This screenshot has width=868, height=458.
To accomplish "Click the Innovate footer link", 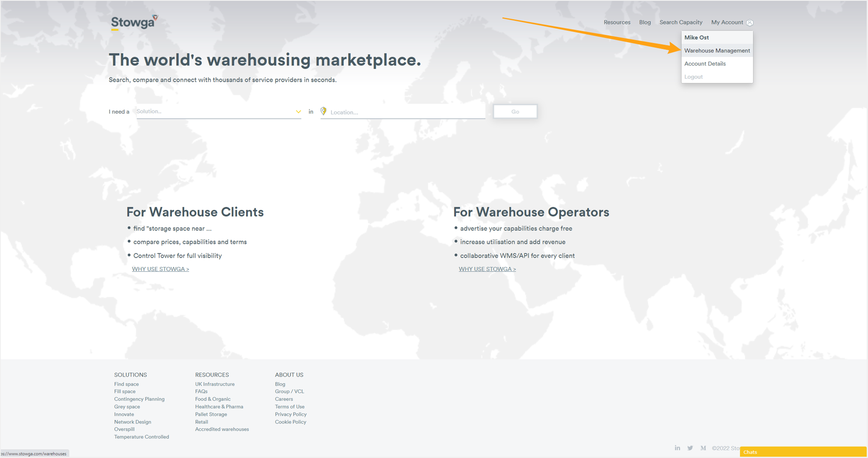I will tap(124, 415).
